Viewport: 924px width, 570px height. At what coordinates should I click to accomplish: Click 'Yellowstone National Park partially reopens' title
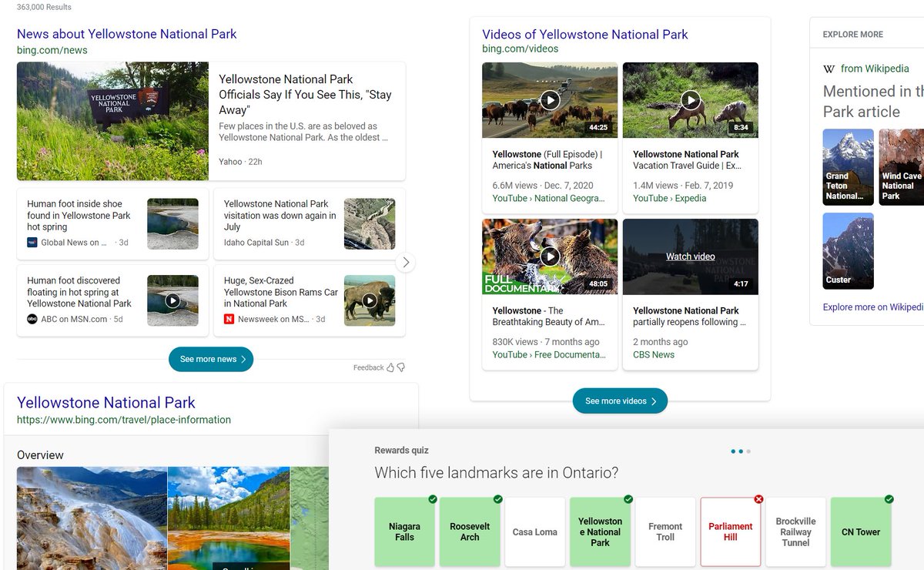tap(689, 316)
